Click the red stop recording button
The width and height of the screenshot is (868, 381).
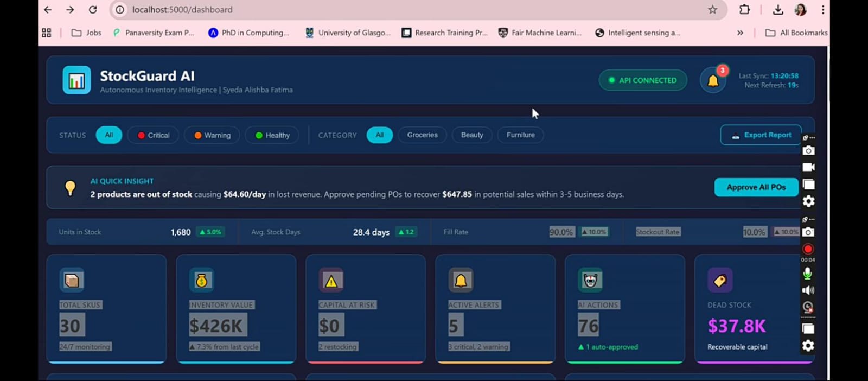click(808, 249)
